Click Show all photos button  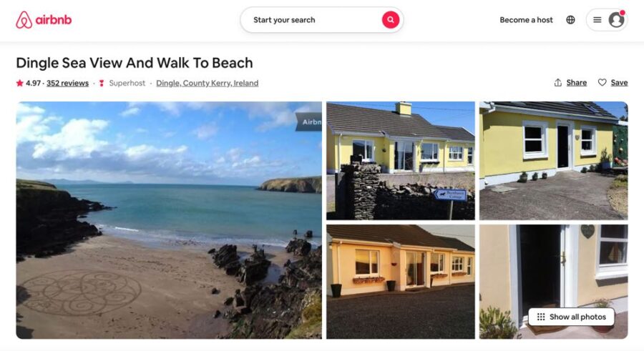571,317
